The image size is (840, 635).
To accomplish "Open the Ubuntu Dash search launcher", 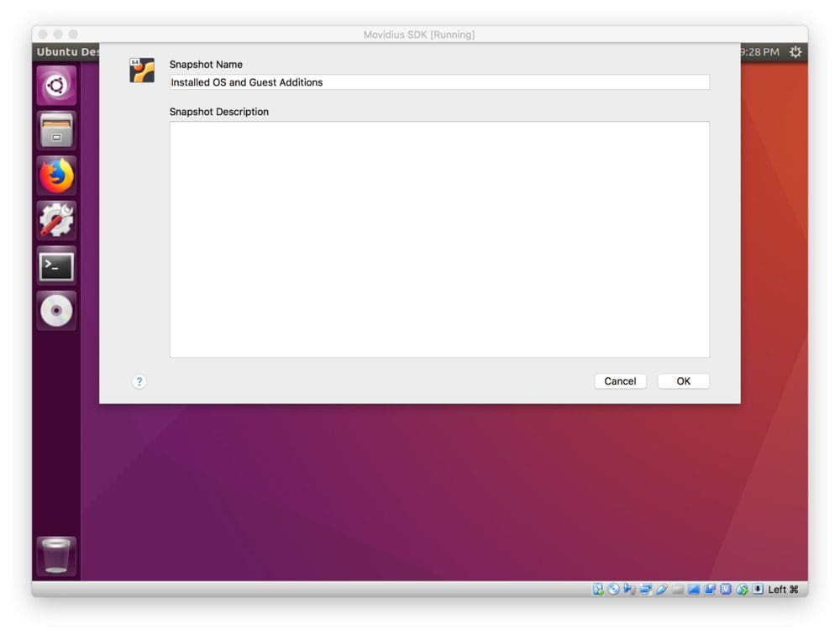I will (x=56, y=86).
